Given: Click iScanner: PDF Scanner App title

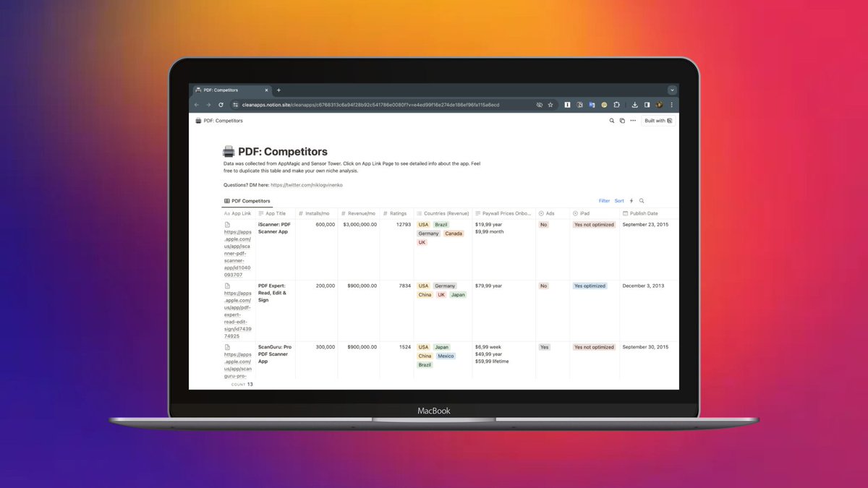Looking at the screenshot, I should click(274, 228).
